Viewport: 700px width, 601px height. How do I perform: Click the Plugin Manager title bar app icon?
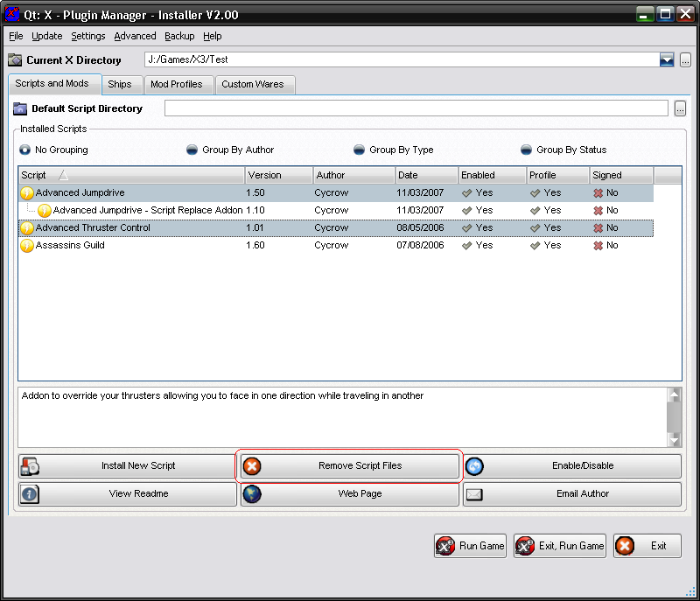[x=12, y=14]
